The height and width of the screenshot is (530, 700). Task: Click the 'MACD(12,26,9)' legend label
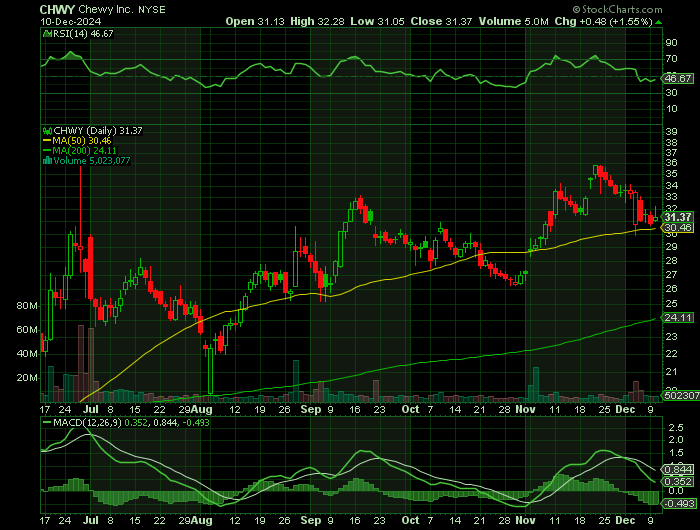point(87,423)
